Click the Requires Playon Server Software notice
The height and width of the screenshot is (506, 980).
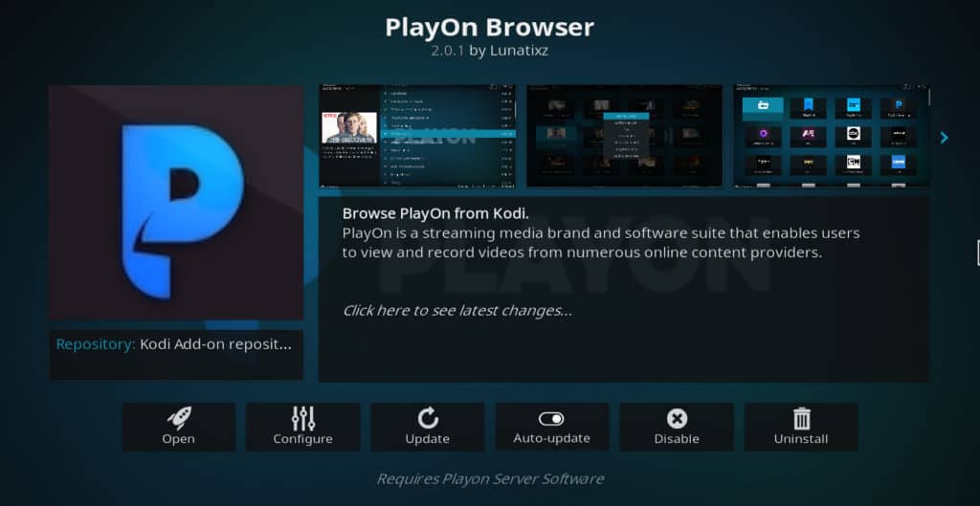[x=490, y=478]
